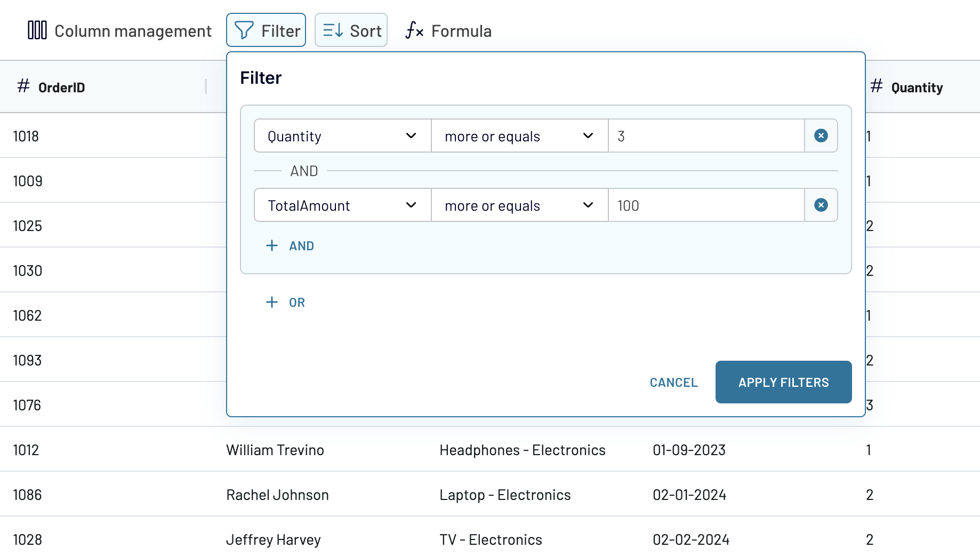Click the plus icon beside OR
The image size is (980, 556).
click(x=272, y=302)
